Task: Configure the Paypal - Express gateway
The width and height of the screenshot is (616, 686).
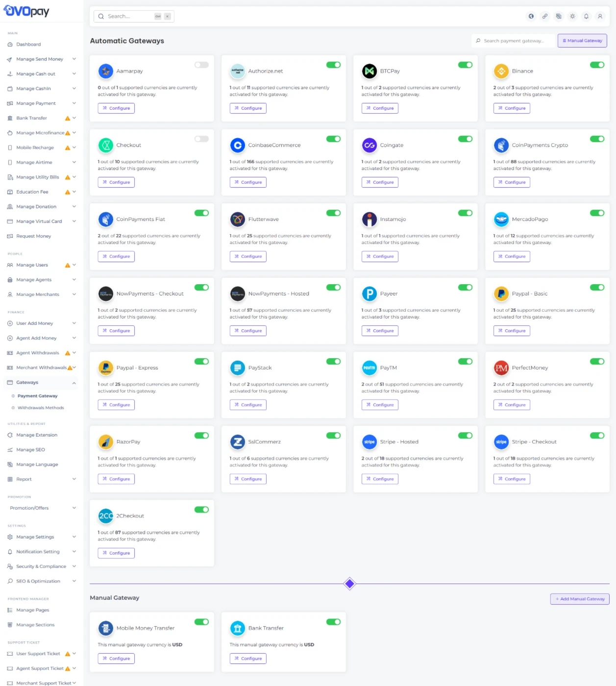Action: tap(116, 405)
